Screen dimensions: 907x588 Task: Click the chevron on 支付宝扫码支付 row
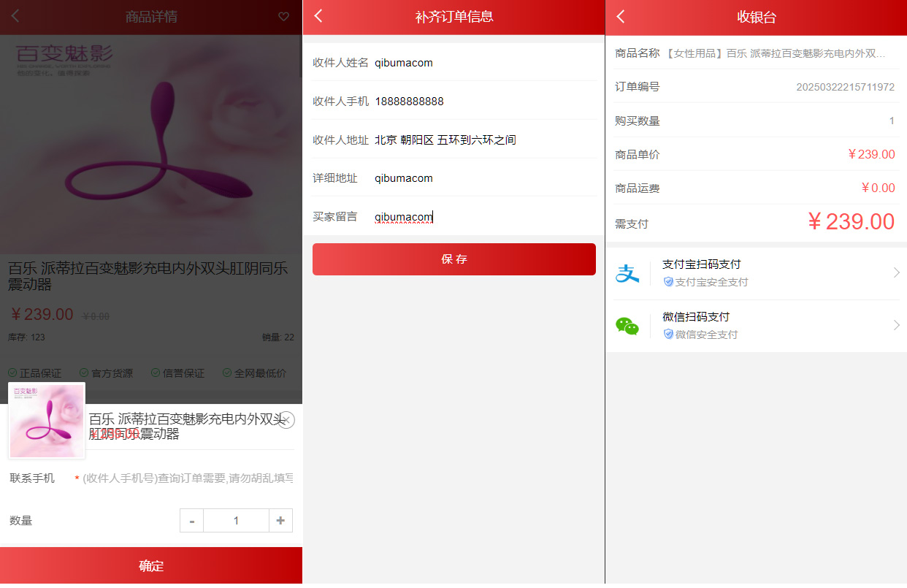[897, 273]
